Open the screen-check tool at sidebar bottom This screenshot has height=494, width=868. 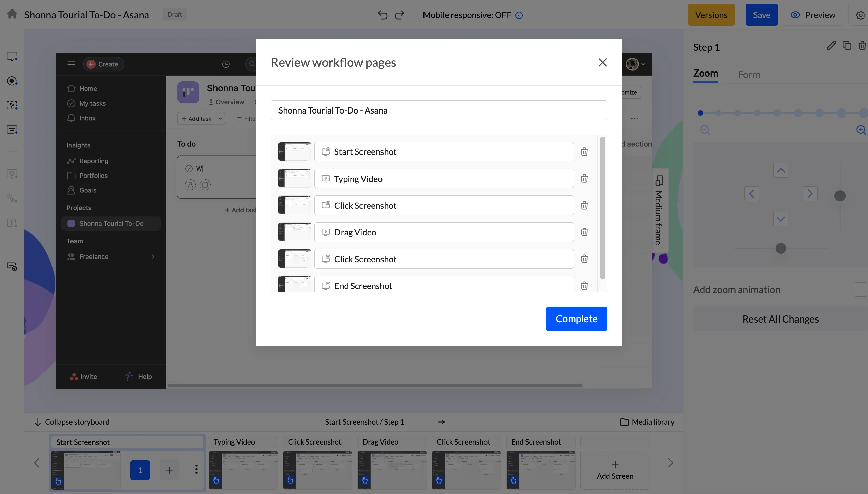(x=12, y=267)
